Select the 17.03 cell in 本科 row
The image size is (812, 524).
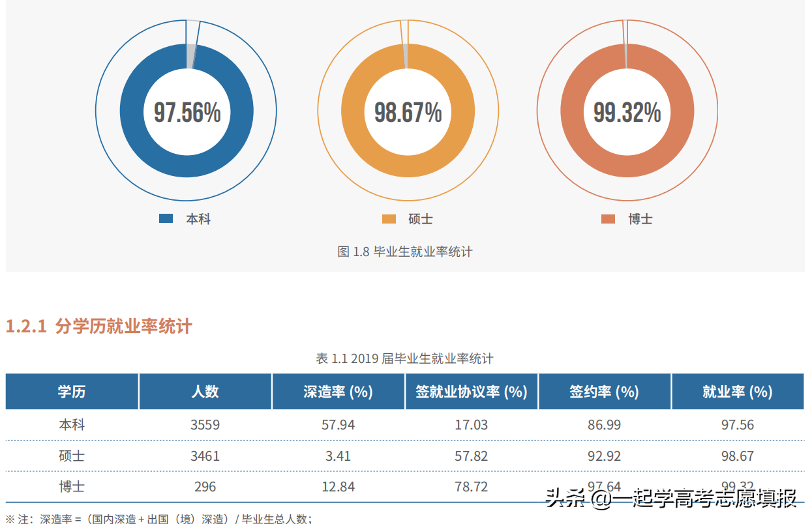point(472,425)
